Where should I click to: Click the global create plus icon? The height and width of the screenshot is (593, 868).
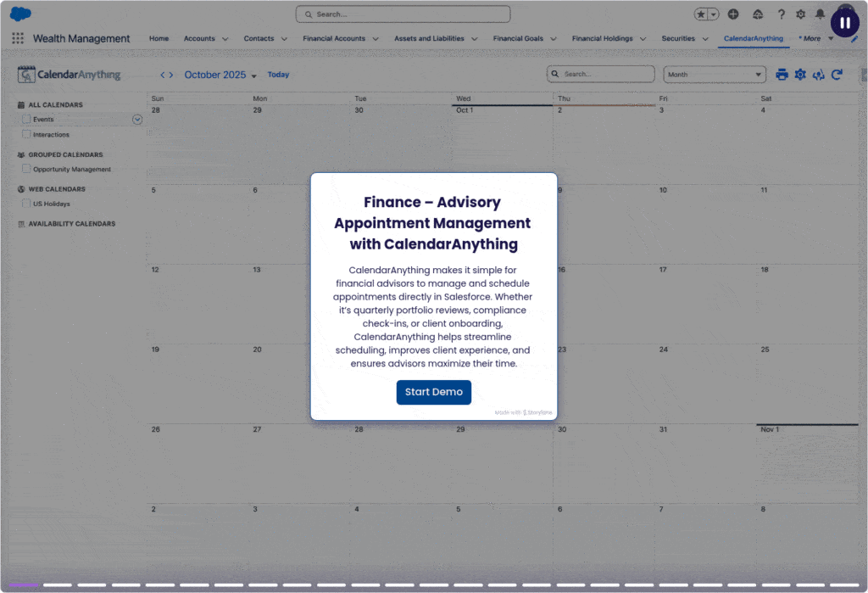pos(733,14)
